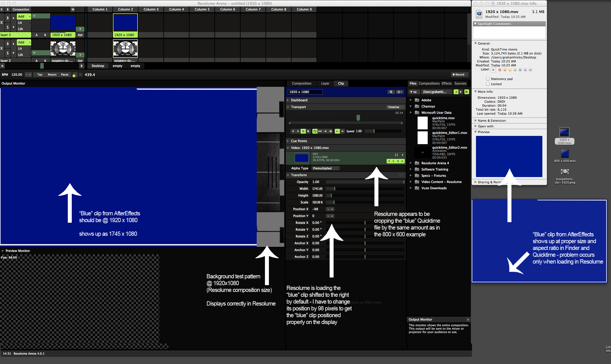
Task: Select the 800 x 600.mov desktop file
Action: tap(565, 156)
